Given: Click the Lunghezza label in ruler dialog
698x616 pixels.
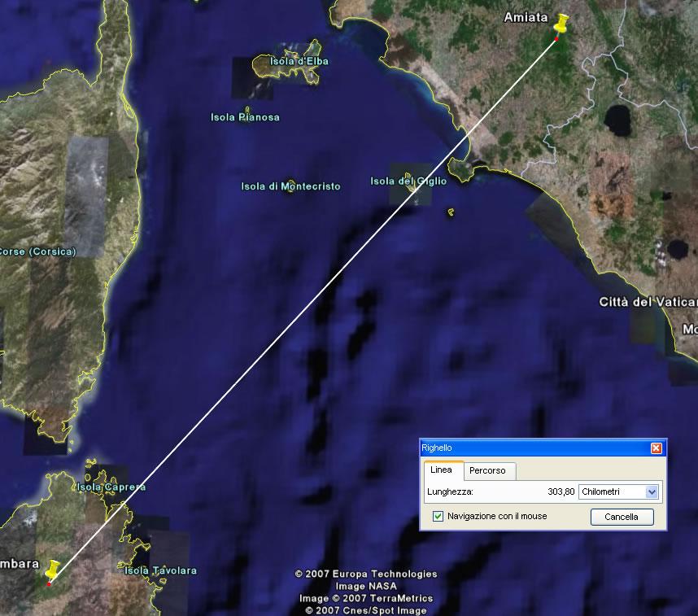Looking at the screenshot, I should point(450,491).
